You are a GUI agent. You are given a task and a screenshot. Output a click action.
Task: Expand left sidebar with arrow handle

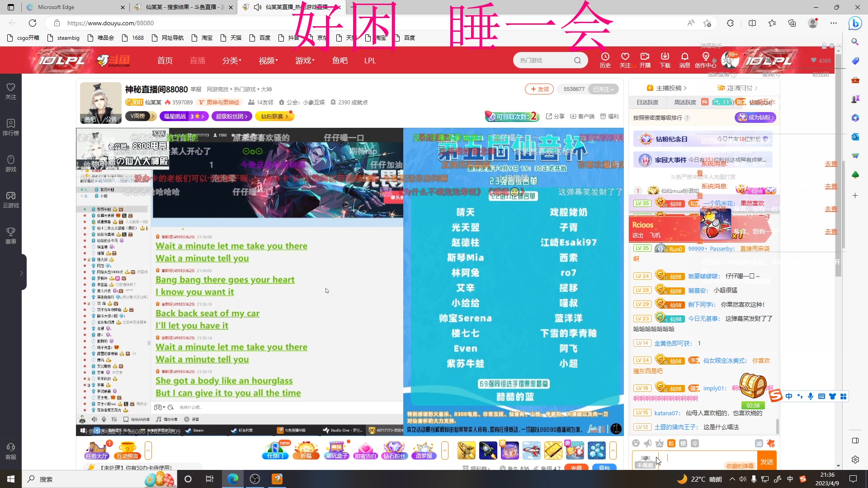(21, 273)
